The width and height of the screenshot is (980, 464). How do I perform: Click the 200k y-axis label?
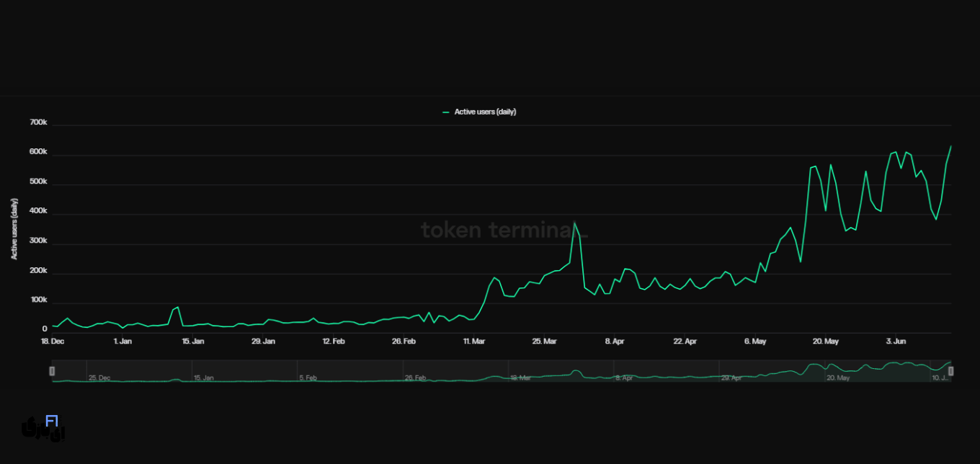click(39, 270)
